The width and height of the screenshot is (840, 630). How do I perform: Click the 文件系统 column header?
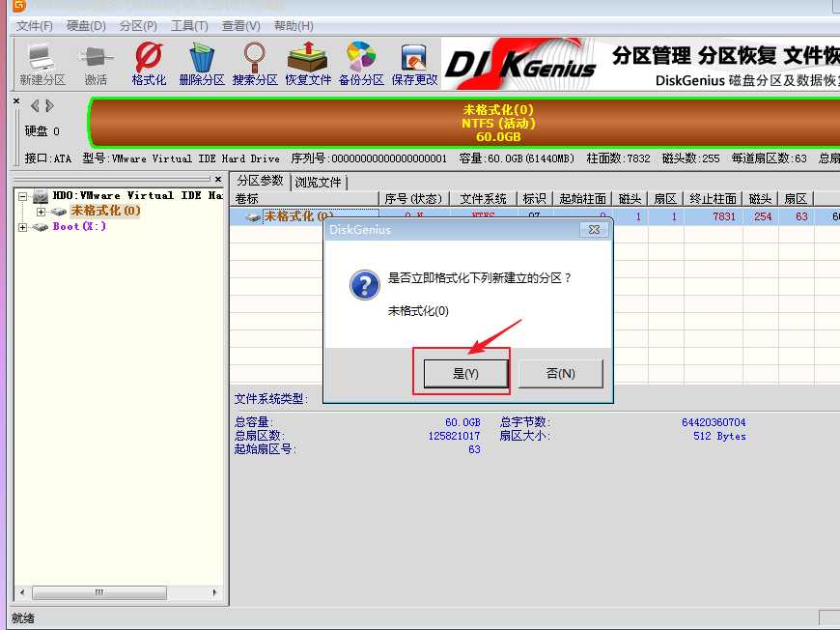point(483,199)
